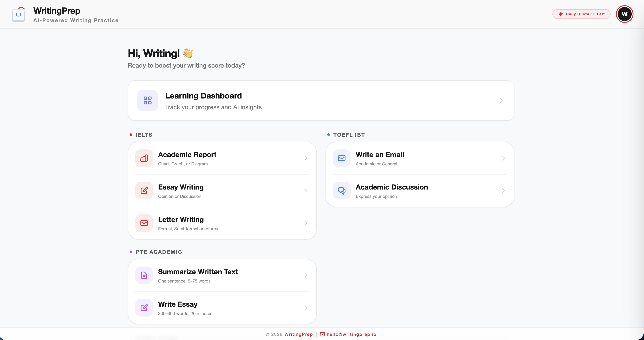The width and height of the screenshot is (644, 340).
Task: Open the Academic Report task title
Action: (187, 155)
